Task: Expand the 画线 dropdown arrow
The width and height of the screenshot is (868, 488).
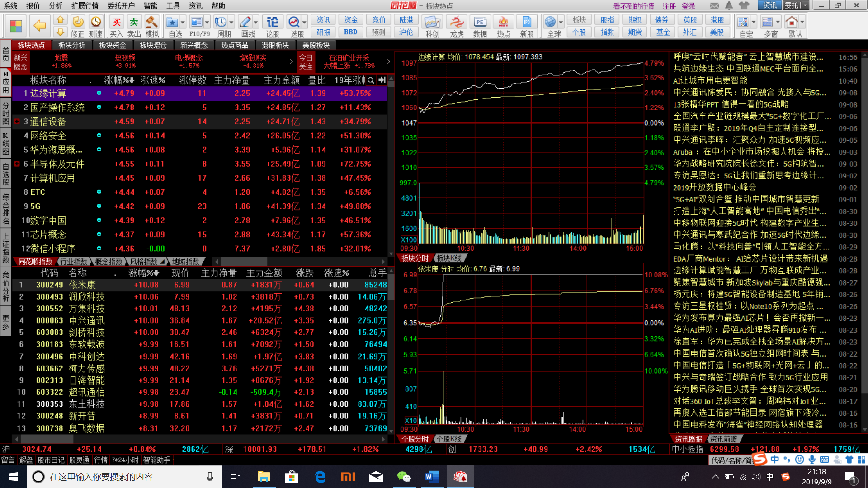Action: pos(256,22)
